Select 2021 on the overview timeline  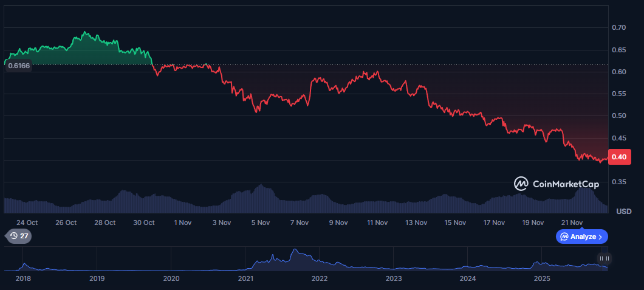[245, 278]
